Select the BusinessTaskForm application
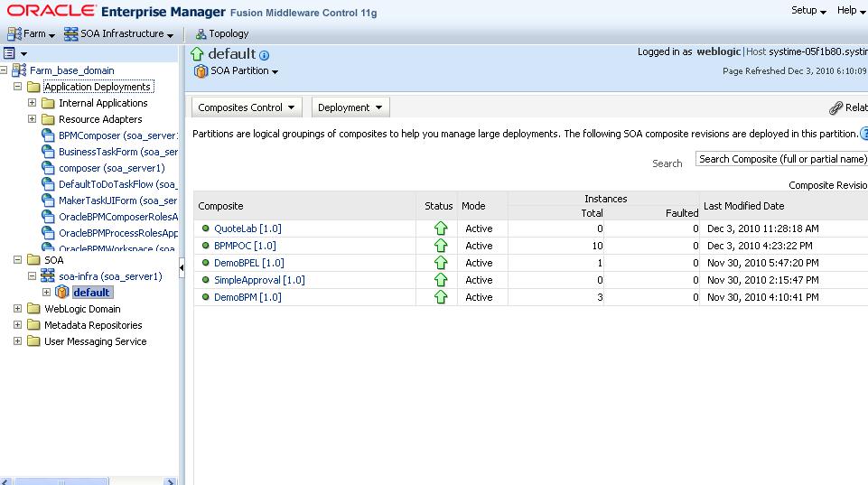Screen dimensions: 868x485 click(x=118, y=152)
